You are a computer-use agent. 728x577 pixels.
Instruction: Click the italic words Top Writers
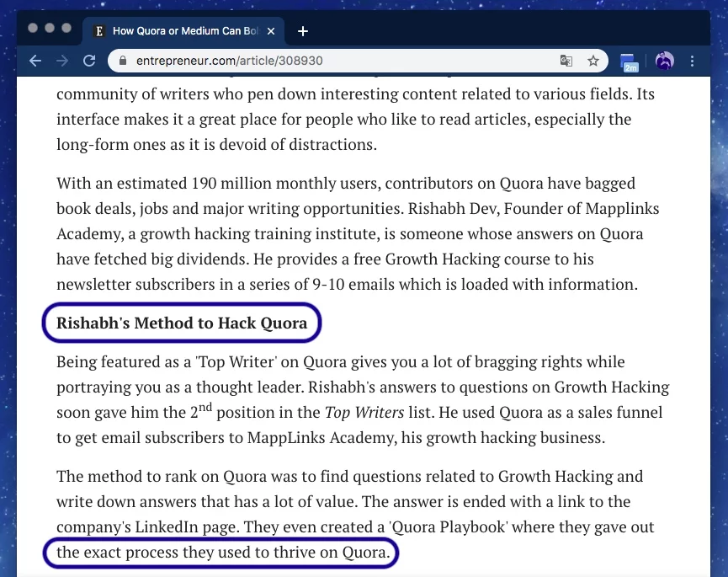pos(364,412)
